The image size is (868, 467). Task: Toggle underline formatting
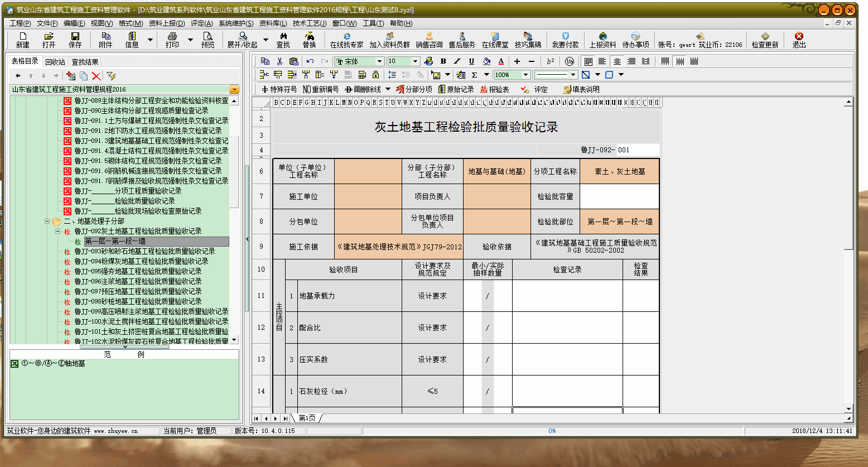click(471, 61)
